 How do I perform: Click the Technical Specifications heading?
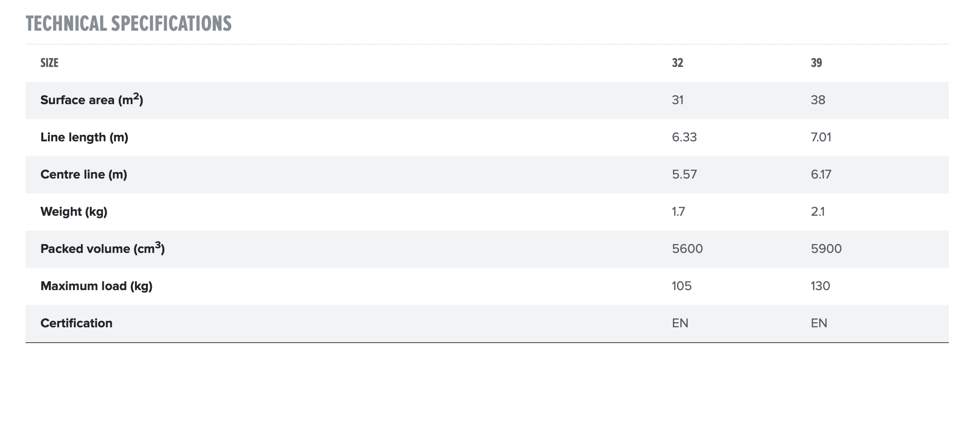click(x=128, y=24)
